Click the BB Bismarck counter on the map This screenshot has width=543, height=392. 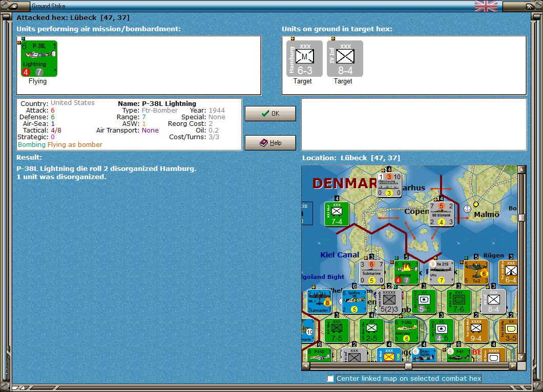441,214
